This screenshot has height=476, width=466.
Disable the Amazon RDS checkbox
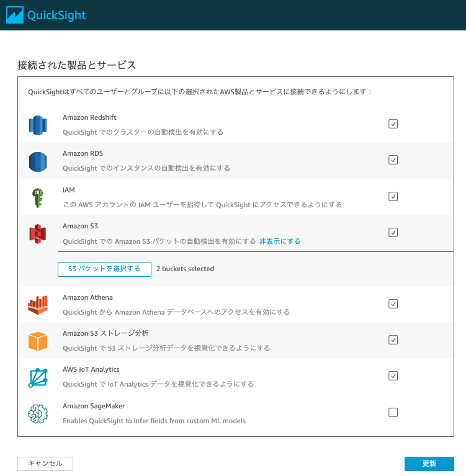[393, 160]
